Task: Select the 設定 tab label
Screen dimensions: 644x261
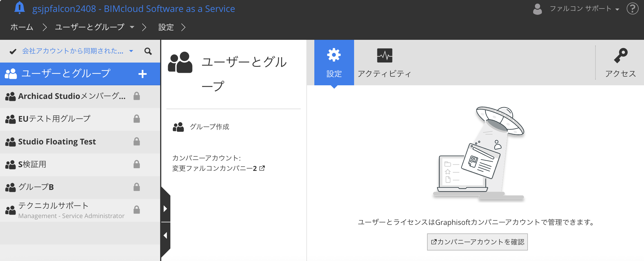Action: click(x=334, y=74)
